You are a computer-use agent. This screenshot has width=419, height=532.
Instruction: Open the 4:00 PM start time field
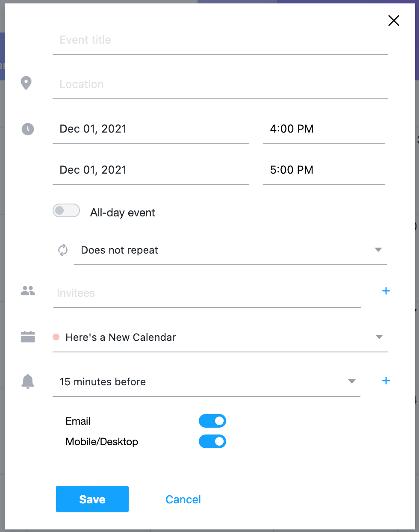324,129
